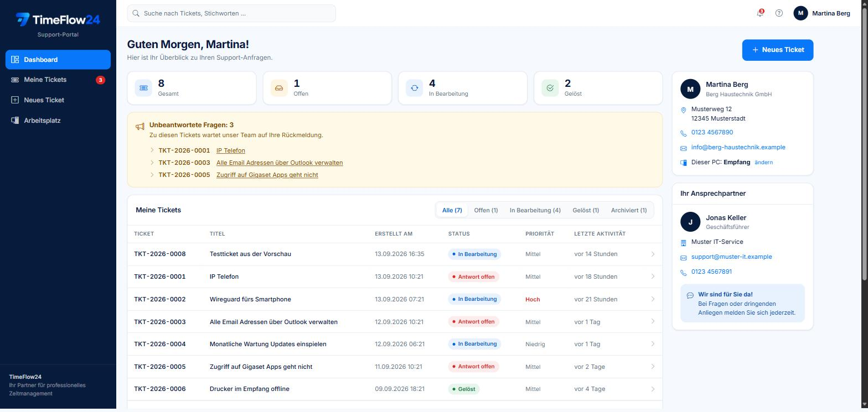Viewport: 868px width, 412px height.
Task: Expand TKT-2026-0005 in unanswered questions
Action: click(152, 175)
